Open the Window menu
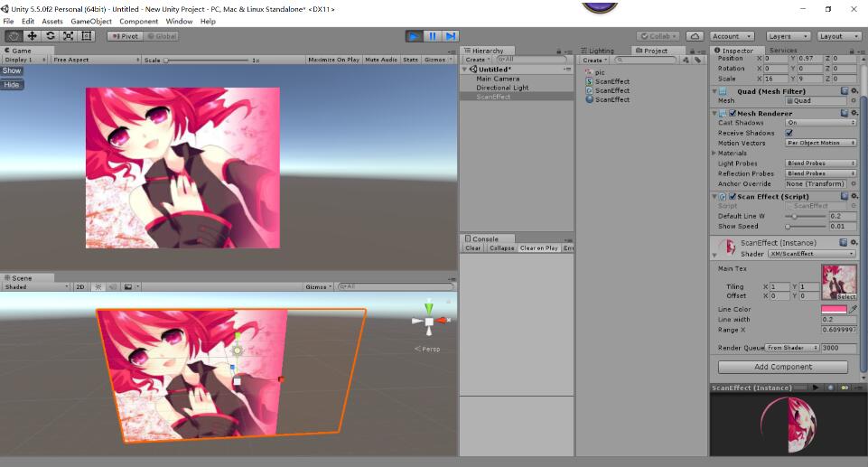Screen dimensions: 868x467 [x=179, y=21]
